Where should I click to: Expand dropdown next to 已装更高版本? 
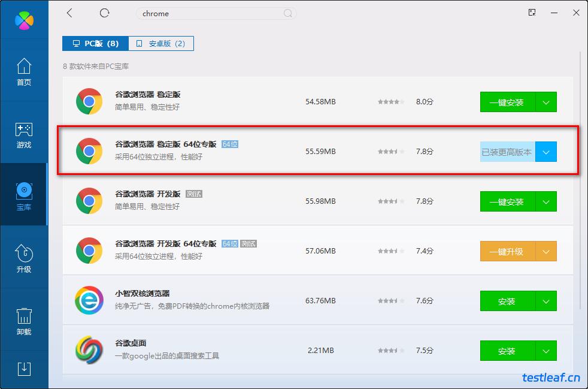(546, 152)
